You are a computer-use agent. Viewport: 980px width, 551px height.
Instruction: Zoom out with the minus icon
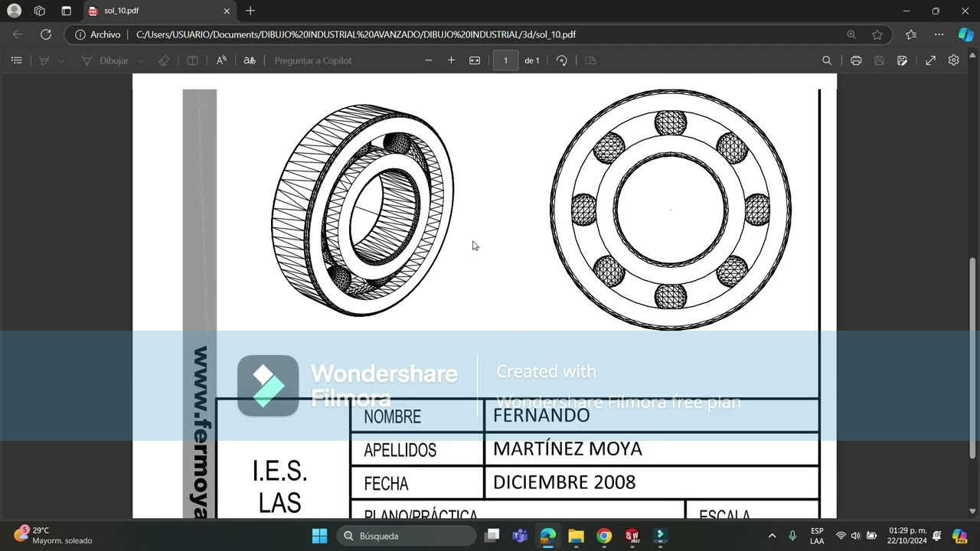(429, 60)
